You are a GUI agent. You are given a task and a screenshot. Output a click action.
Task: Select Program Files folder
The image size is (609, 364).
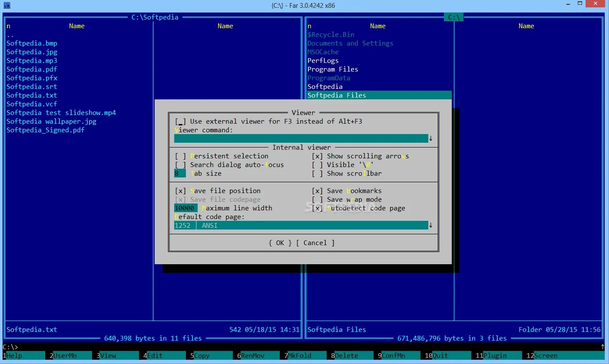[333, 69]
